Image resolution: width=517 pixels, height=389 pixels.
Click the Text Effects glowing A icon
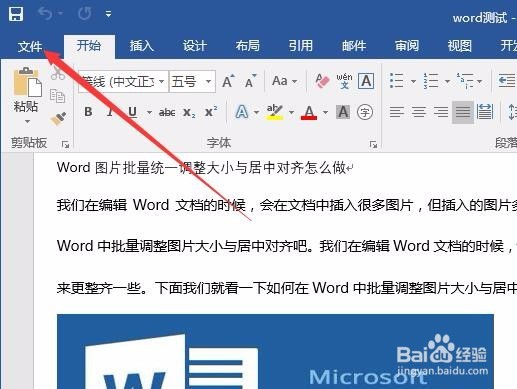[242, 112]
